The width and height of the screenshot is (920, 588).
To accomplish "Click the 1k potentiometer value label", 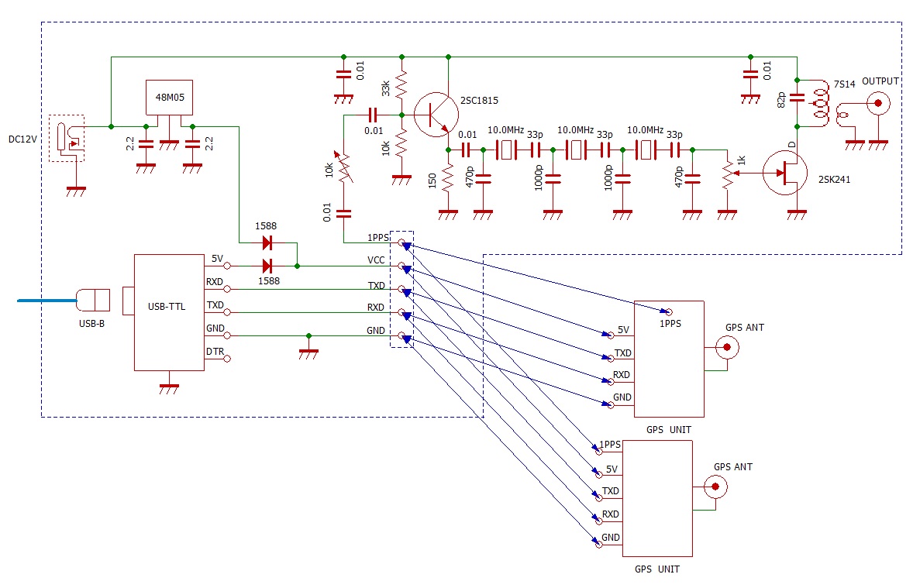I will tap(741, 160).
